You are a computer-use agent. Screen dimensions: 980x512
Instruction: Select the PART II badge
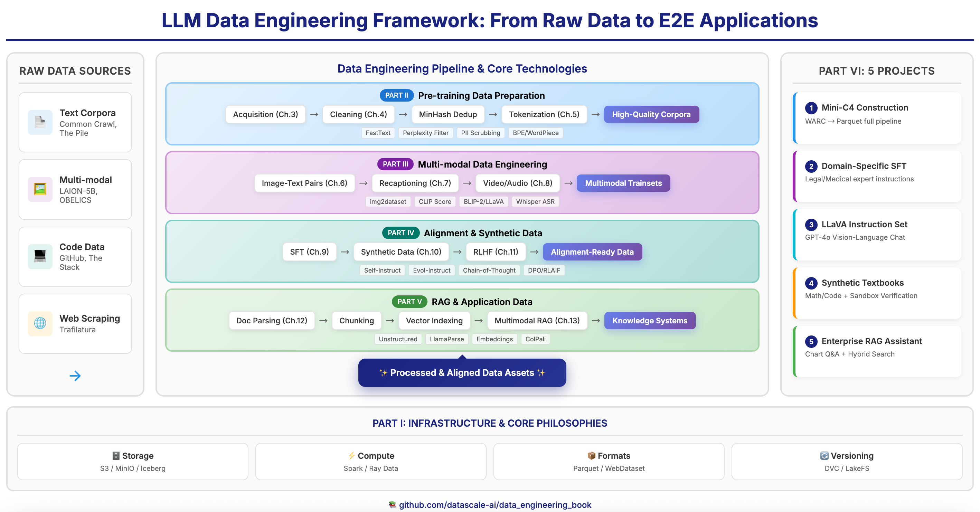pyautogui.click(x=396, y=95)
